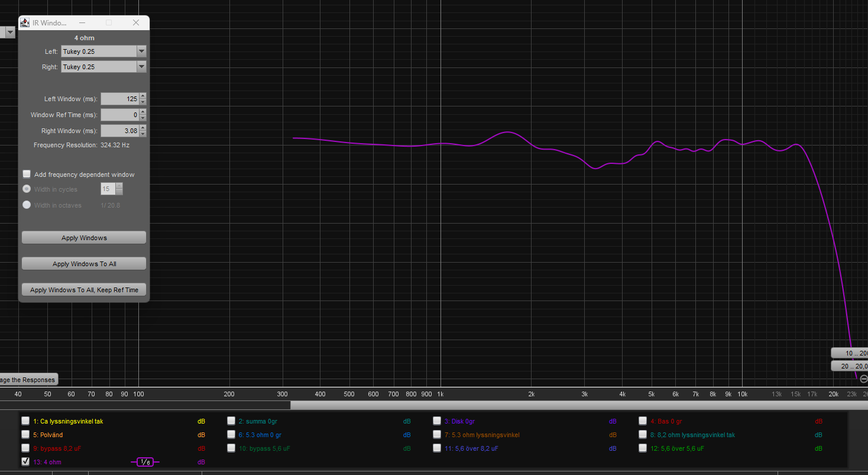
Task: Click Apply Windows To All, Keep Ref Time
Action: (x=84, y=290)
